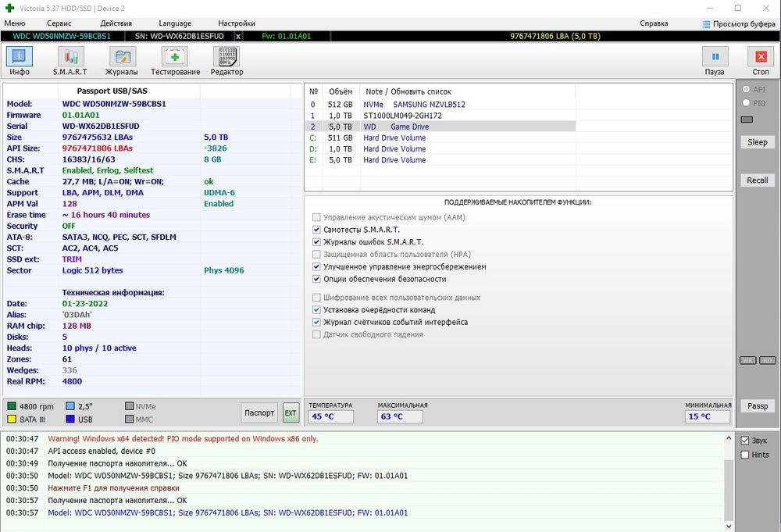The height and width of the screenshot is (532, 781).
Task: Click the current temperature 45 °C field
Action: 330,416
